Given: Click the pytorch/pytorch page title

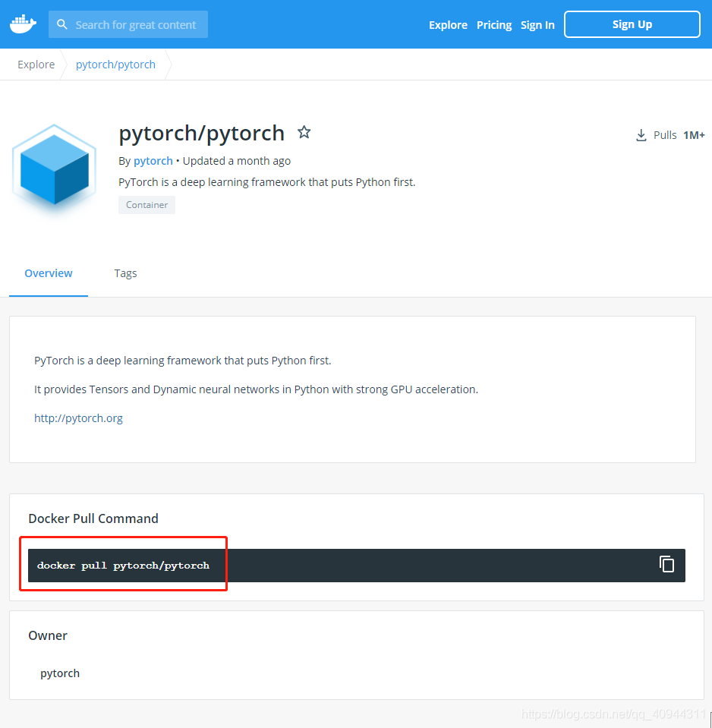Looking at the screenshot, I should click(x=201, y=134).
